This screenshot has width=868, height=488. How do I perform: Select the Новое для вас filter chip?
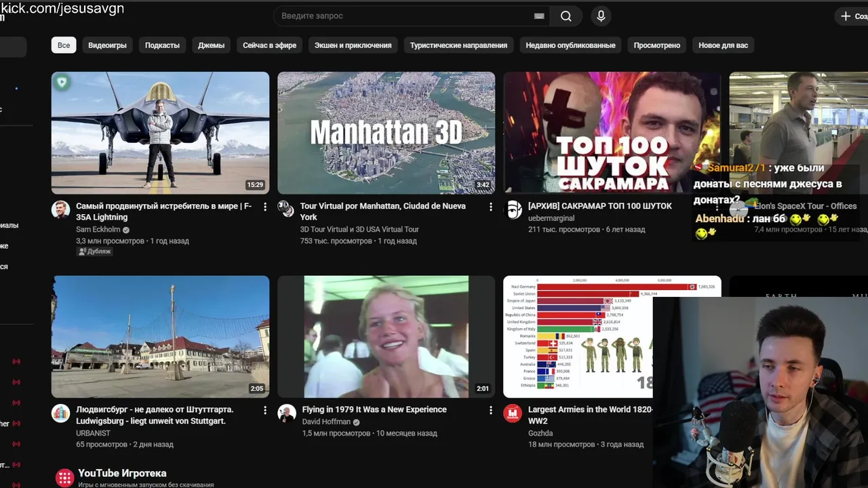pos(723,45)
